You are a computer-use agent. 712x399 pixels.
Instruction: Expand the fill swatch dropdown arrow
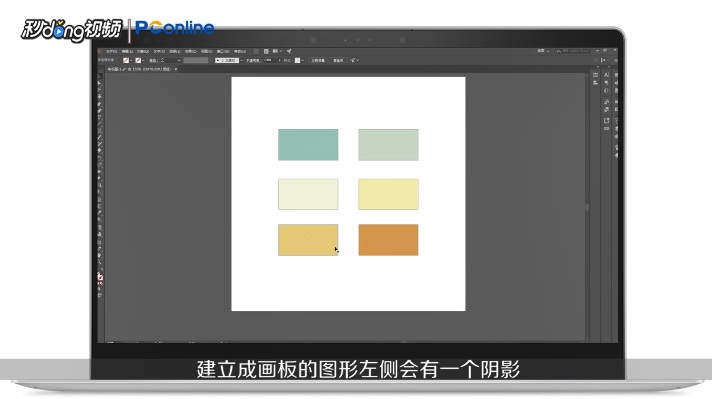131,60
